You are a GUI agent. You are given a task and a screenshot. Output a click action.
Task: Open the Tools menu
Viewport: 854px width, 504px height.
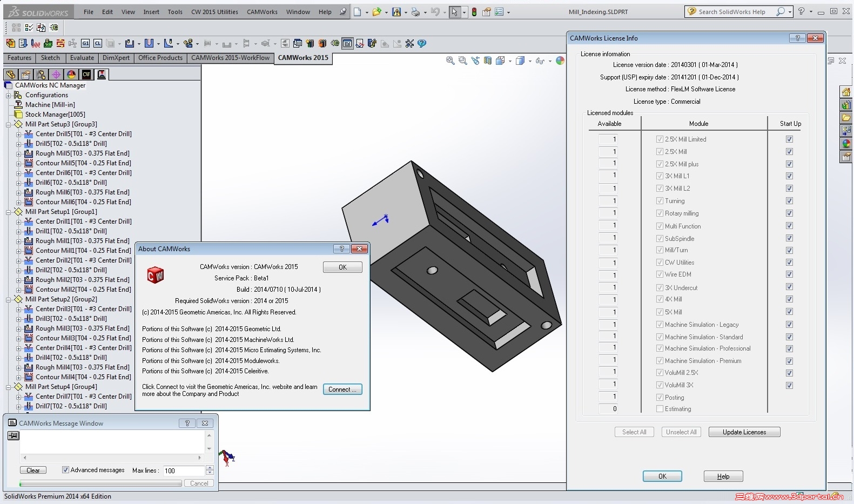pyautogui.click(x=175, y=12)
